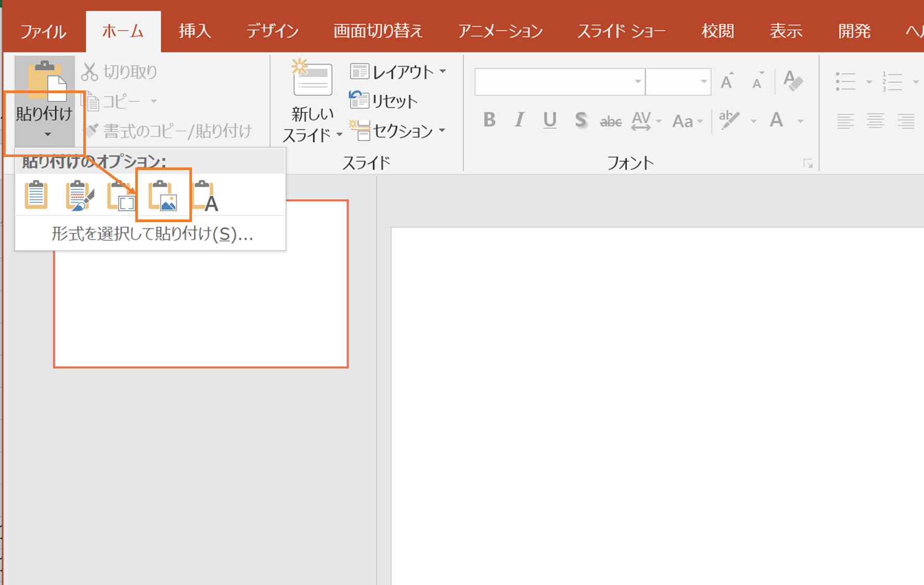The width and height of the screenshot is (924, 585).
Task: Choose the Use Destination Theme paste option
Action: [x=36, y=195]
